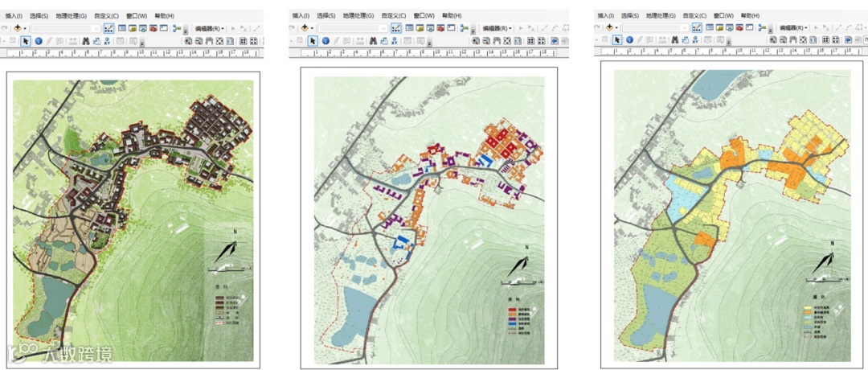Toggle Editor Toolbar icon in left window
This screenshot has width=868, height=370.
coord(108,28)
